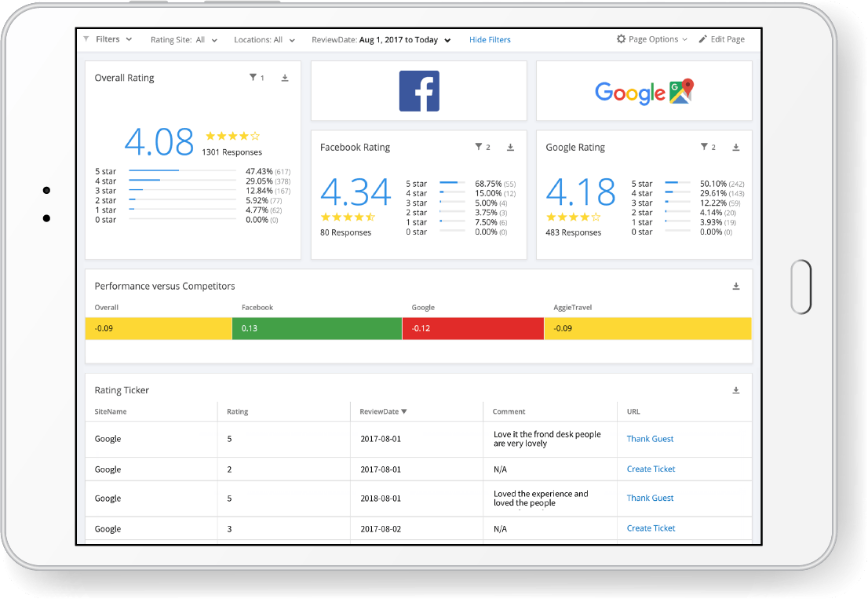Click the Page Options gear icon
The width and height of the screenshot is (868, 599).
620,38
